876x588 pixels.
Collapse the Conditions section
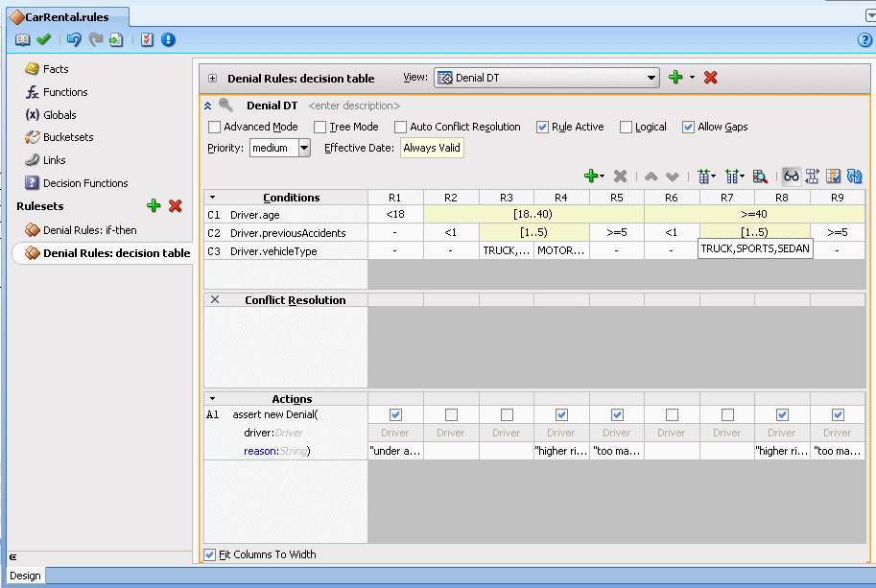[x=213, y=197]
